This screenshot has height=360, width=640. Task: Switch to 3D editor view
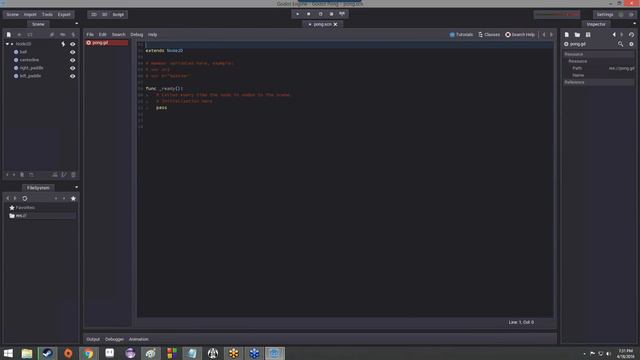point(105,14)
